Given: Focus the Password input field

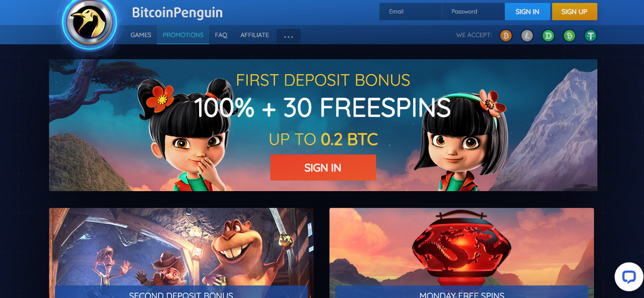Looking at the screenshot, I should click(x=473, y=11).
